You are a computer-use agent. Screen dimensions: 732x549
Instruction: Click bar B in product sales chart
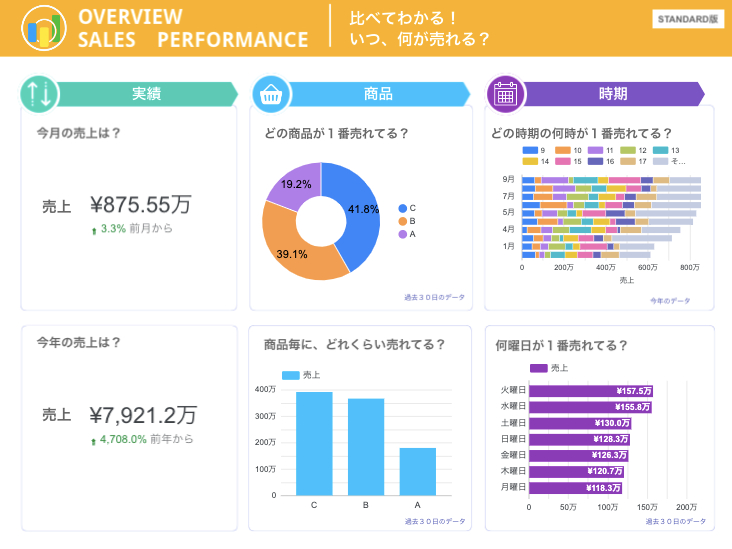tap(366, 447)
